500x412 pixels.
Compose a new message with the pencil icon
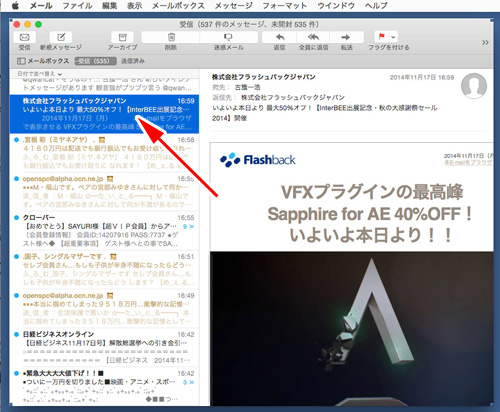pos(61,37)
